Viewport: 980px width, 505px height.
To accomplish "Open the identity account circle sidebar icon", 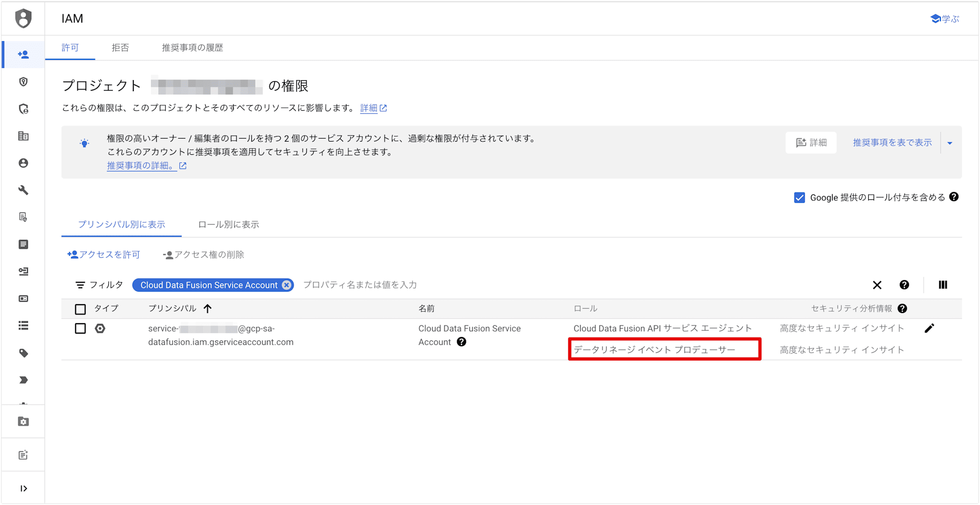I will click(x=23, y=163).
